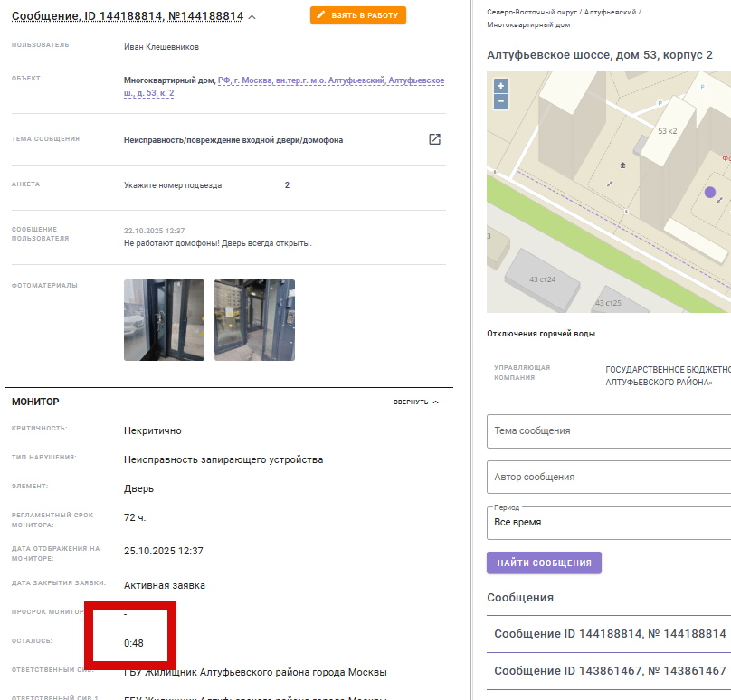731x700 pixels.
Task: Open the message topic external link icon
Action: 434,139
